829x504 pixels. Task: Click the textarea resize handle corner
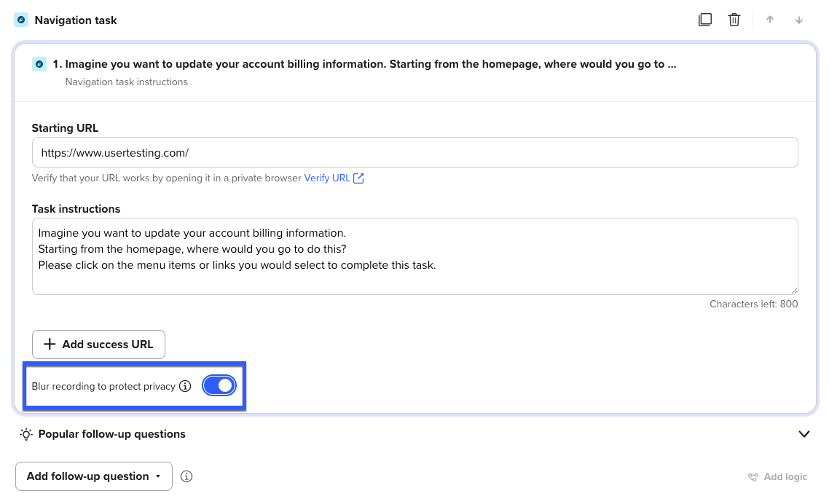[x=794, y=290]
